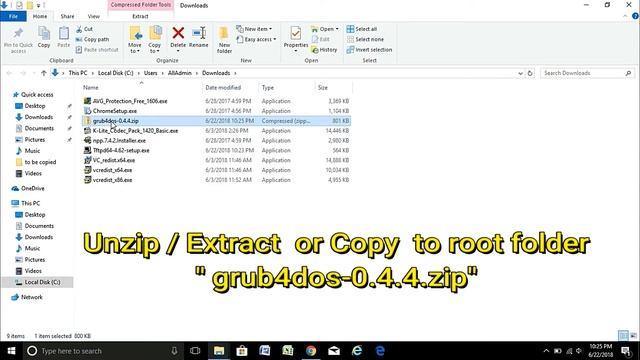Click Invert selection
The height and width of the screenshot is (360, 640).
(x=369, y=50)
